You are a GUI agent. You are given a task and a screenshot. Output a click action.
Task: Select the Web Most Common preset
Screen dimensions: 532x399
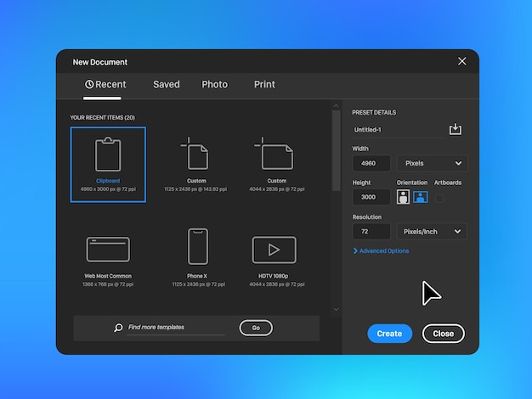[x=108, y=261]
